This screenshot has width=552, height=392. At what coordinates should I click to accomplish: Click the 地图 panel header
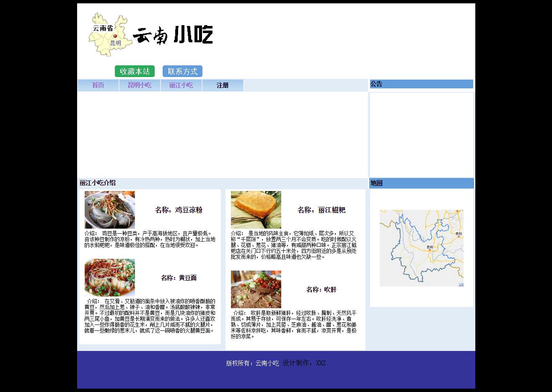[421, 183]
